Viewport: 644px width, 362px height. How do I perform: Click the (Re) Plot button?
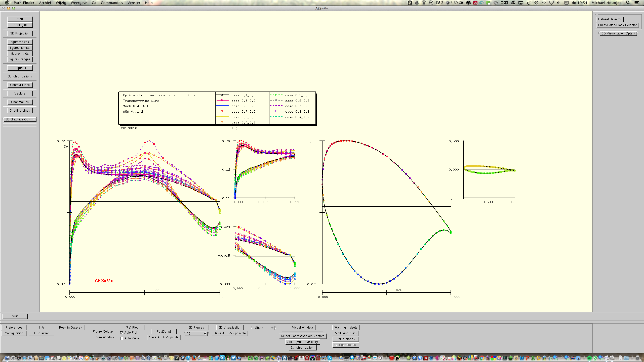pos(132,328)
